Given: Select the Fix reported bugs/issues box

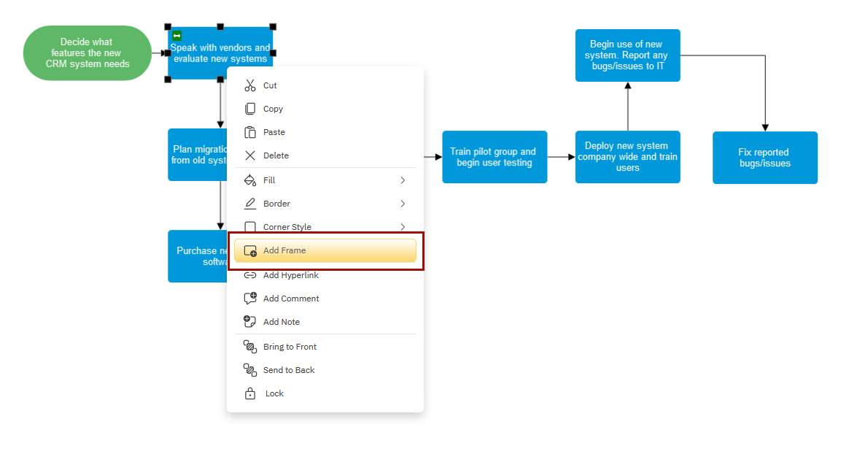Looking at the screenshot, I should [x=764, y=158].
